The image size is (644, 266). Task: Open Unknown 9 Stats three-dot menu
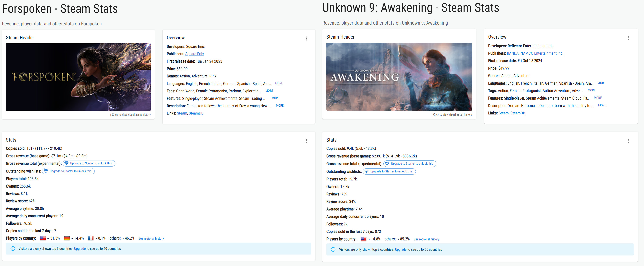coord(628,141)
